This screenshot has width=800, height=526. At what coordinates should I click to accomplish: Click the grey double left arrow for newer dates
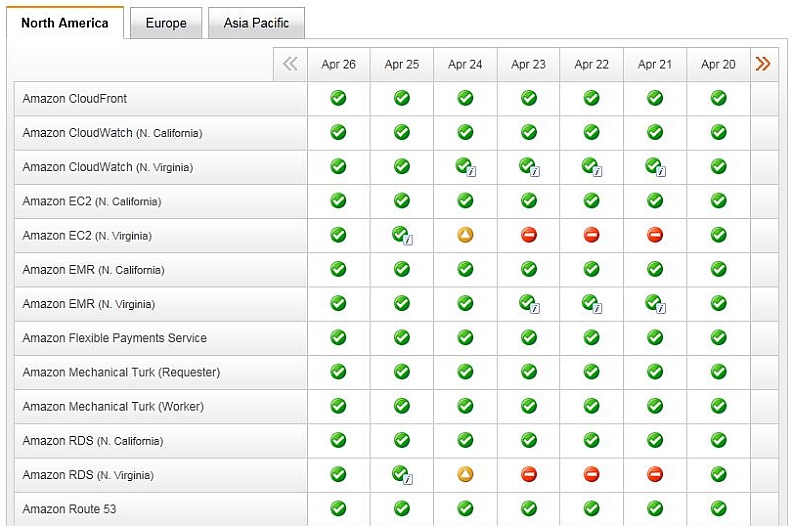[x=290, y=64]
